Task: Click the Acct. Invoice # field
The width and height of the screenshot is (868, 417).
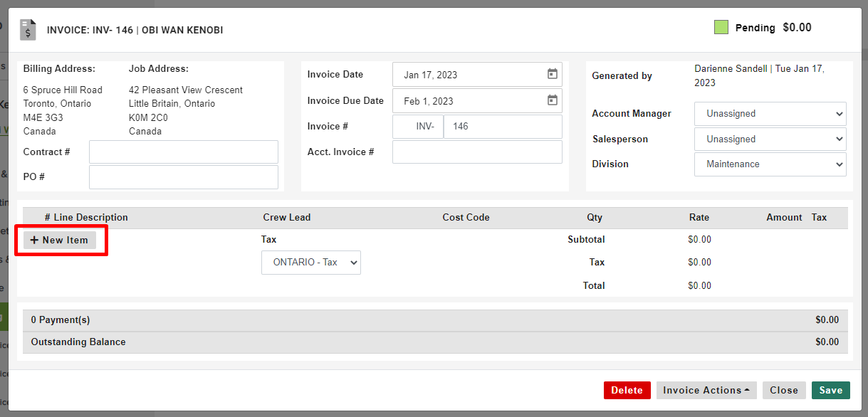Action: coord(477,152)
